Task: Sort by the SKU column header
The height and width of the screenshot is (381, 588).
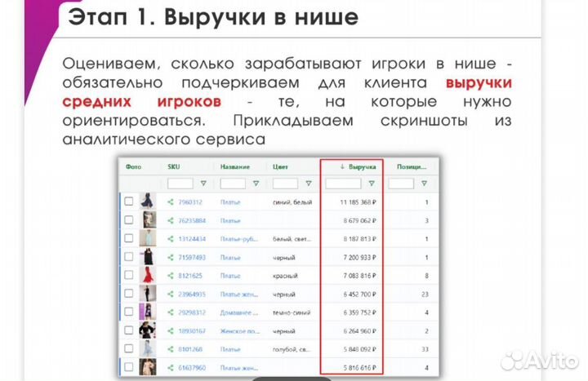Action: coord(174,166)
